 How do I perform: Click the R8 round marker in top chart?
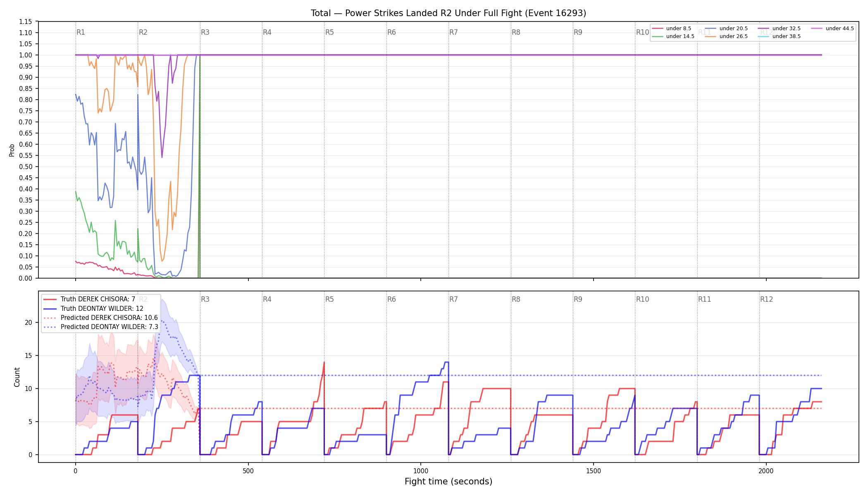point(516,32)
